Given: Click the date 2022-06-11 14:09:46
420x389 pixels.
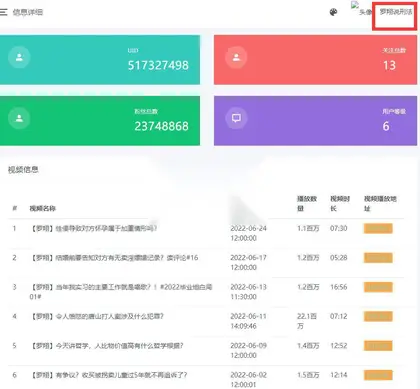Looking at the screenshot, I should pos(248,321).
